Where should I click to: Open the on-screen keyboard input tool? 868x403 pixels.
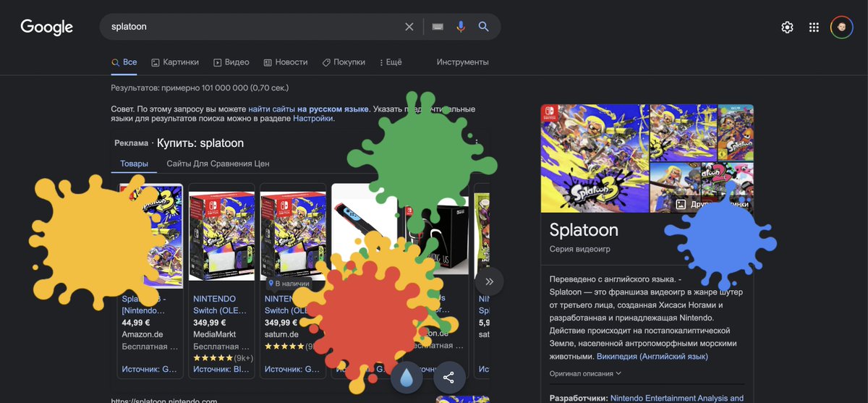(438, 27)
